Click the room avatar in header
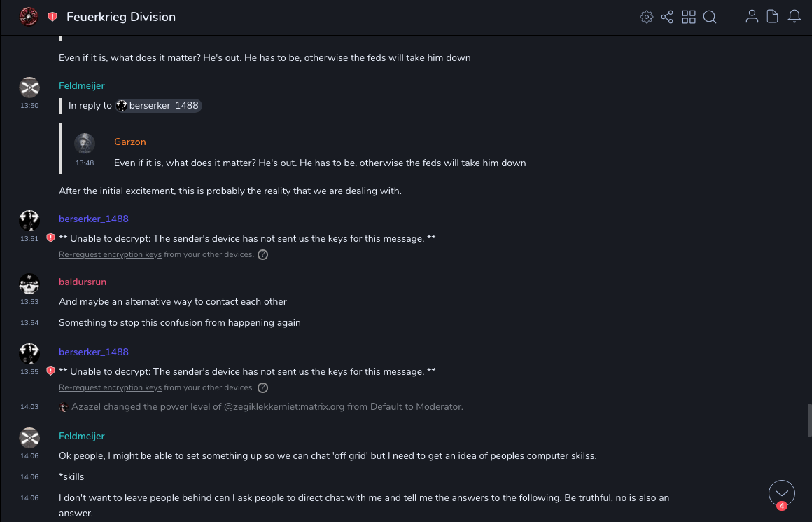This screenshot has height=522, width=812. [29, 17]
